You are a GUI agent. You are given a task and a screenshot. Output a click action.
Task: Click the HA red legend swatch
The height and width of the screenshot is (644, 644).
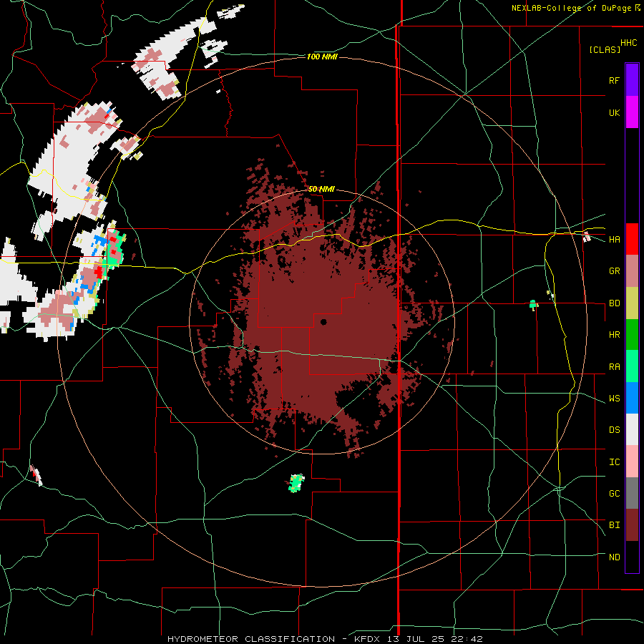point(632,239)
